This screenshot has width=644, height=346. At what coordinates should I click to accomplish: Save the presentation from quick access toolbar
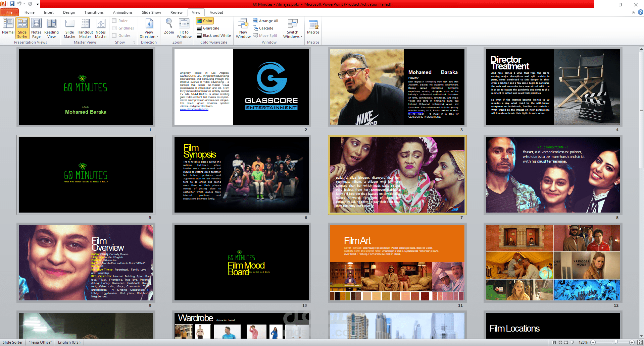pos(12,4)
